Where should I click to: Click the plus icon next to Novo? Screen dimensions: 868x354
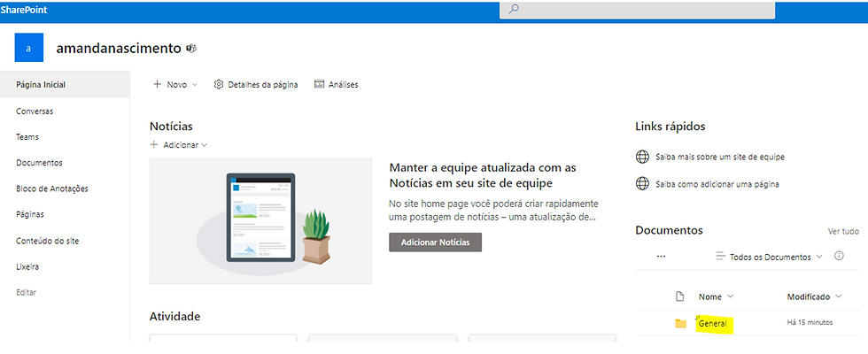[158, 85]
